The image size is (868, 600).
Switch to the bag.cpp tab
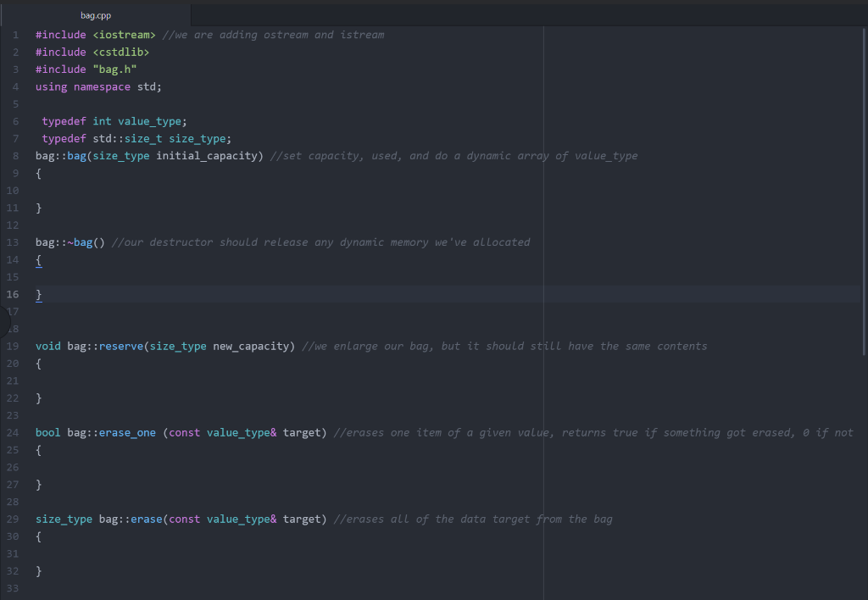pyautogui.click(x=96, y=14)
